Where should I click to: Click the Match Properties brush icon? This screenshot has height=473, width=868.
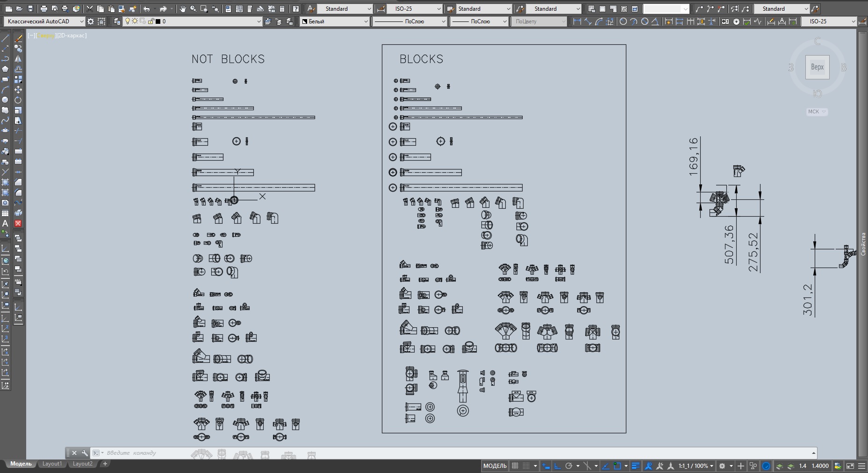click(133, 9)
